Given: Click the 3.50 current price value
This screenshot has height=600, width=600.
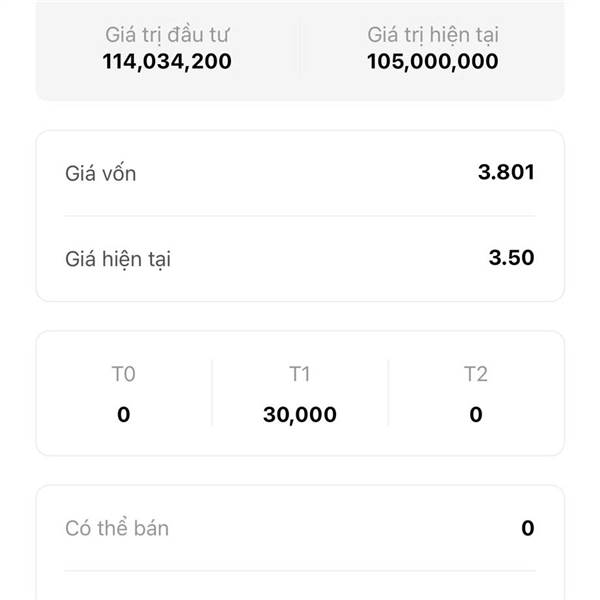Looking at the screenshot, I should pyautogui.click(x=512, y=258).
